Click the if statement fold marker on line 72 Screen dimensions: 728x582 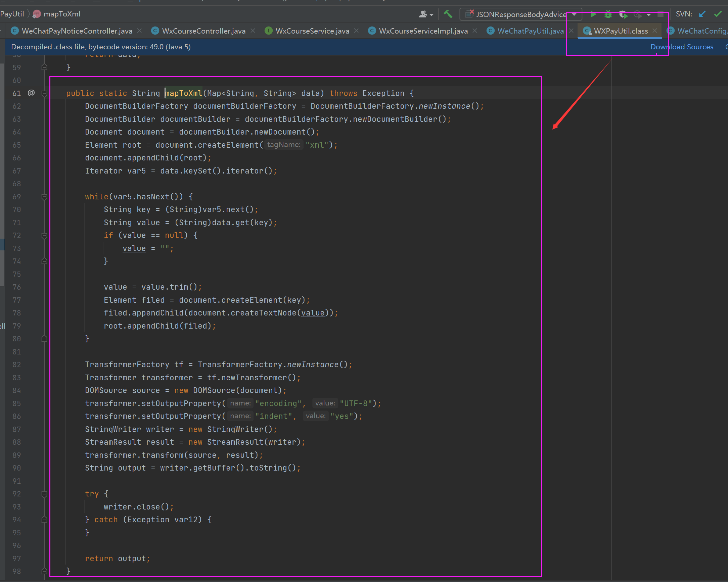(44, 236)
